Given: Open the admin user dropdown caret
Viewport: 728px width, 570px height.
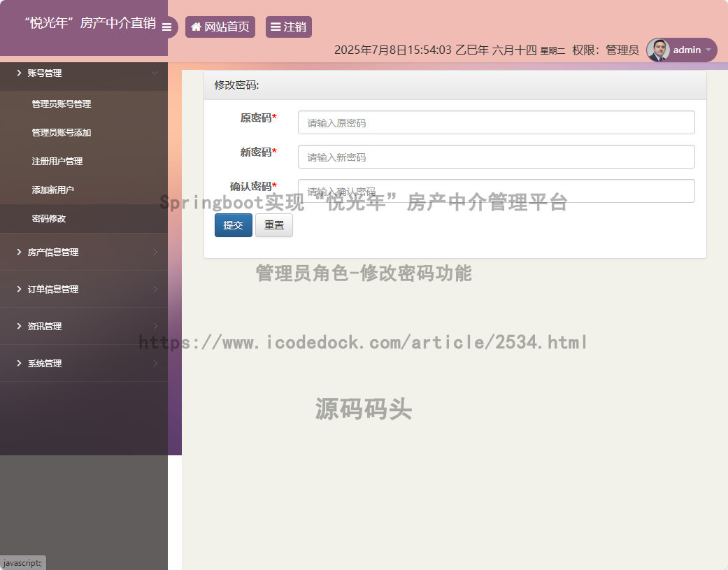Looking at the screenshot, I should pyautogui.click(x=708, y=50).
